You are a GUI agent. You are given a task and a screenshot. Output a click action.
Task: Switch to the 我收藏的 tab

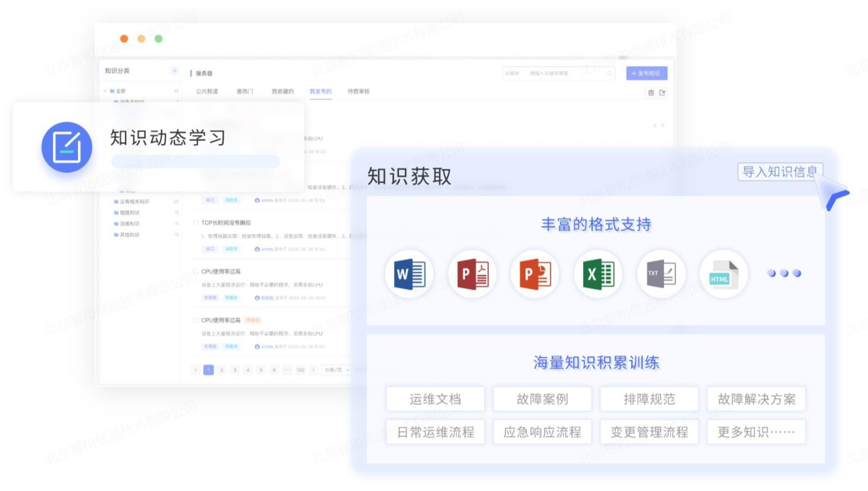(282, 91)
